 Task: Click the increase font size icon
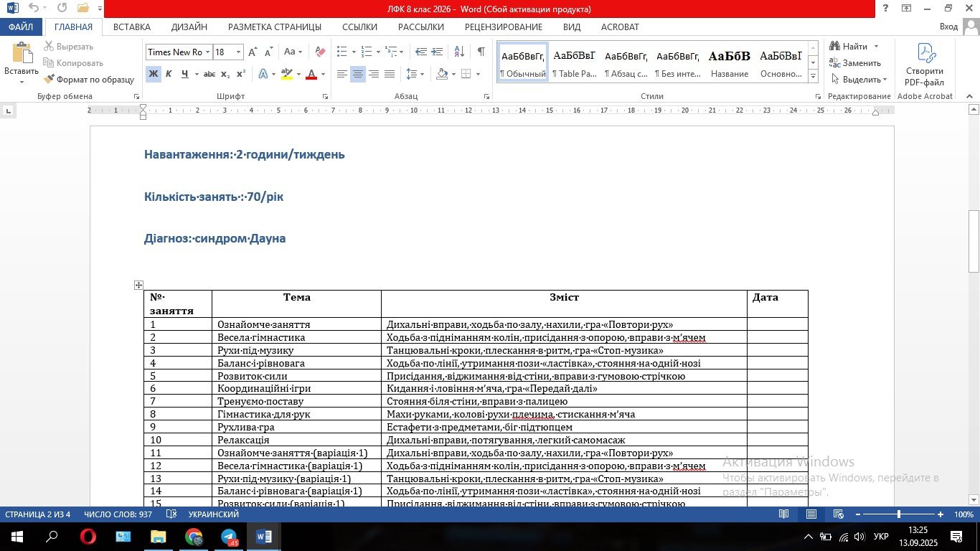tap(253, 52)
